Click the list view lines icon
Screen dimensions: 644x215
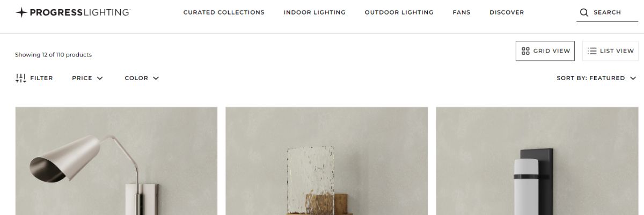tap(592, 51)
